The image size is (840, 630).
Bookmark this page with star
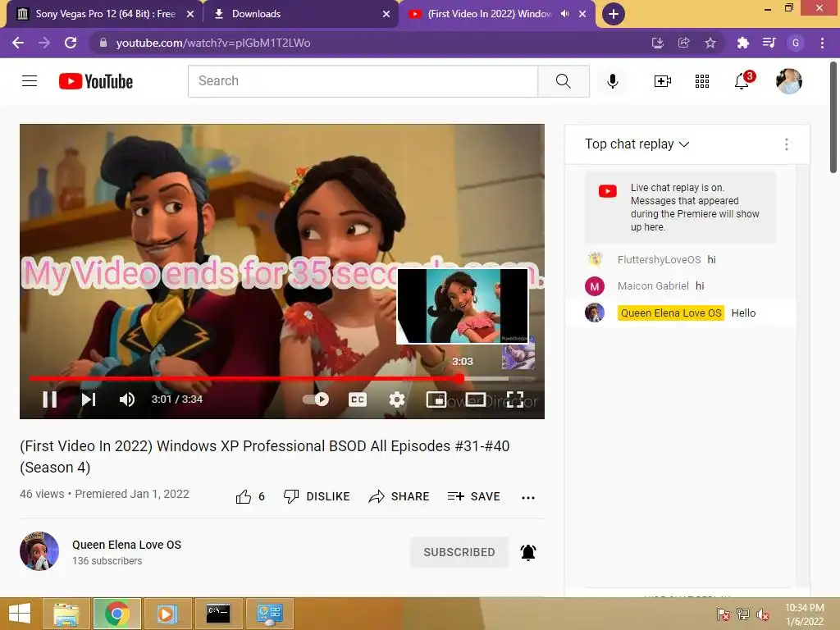[x=710, y=43]
